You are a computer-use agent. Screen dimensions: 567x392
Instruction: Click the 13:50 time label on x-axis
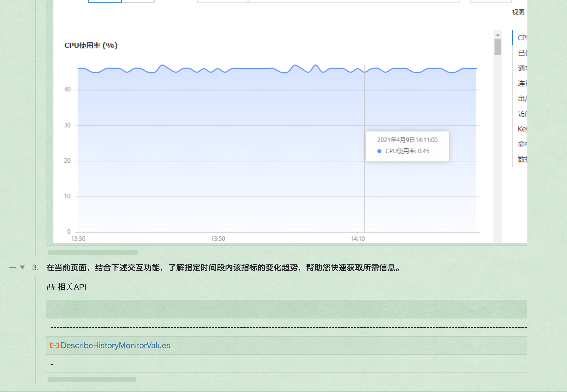tap(218, 239)
